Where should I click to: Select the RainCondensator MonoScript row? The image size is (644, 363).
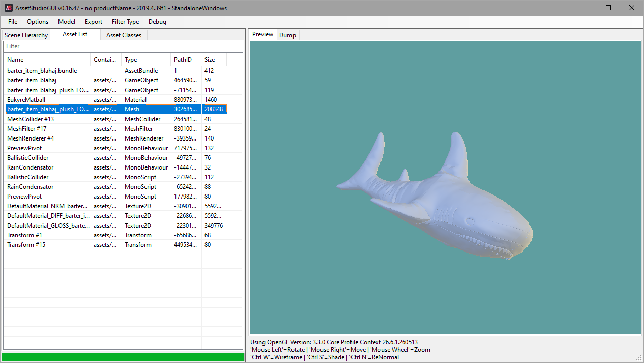115,187
